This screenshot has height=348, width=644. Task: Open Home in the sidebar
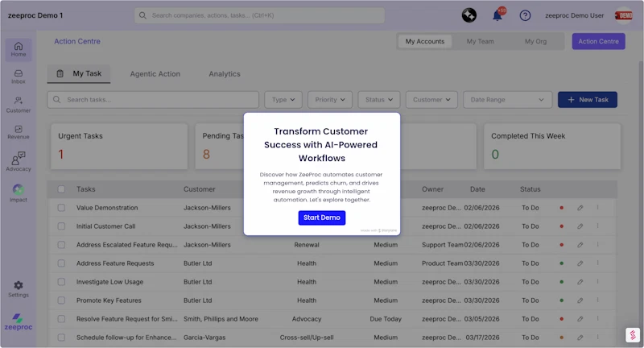[x=19, y=49]
